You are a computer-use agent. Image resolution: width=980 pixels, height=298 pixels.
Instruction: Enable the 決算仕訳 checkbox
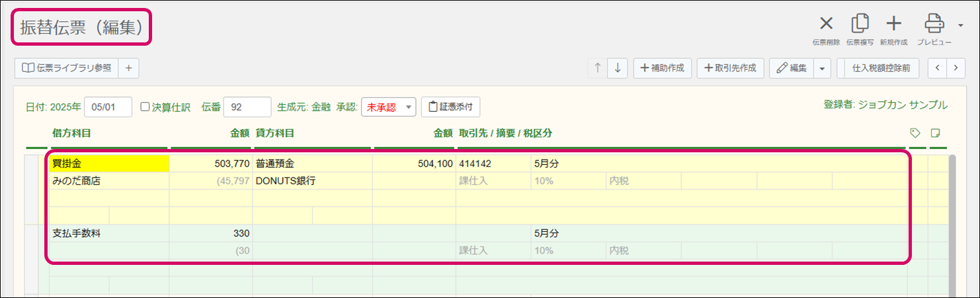click(x=145, y=107)
